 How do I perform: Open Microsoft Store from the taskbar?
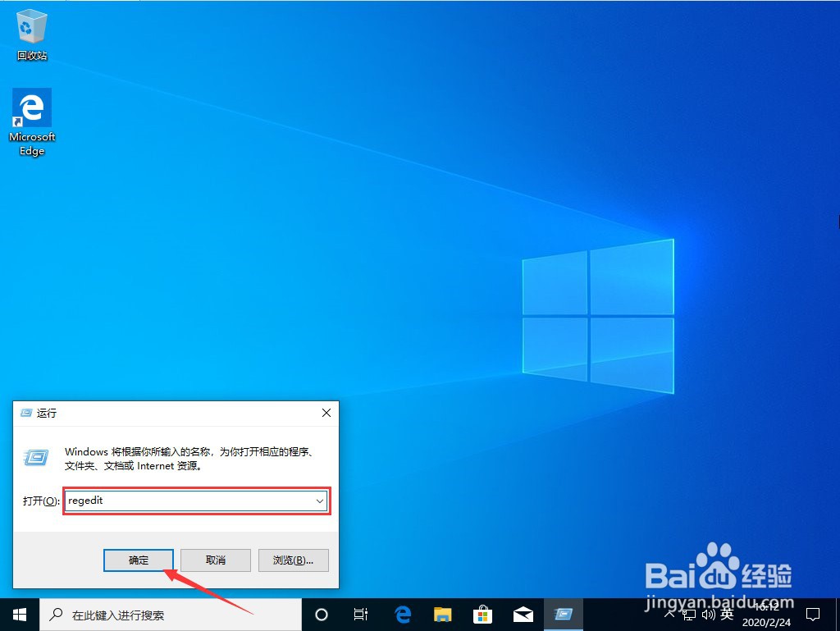(482, 615)
